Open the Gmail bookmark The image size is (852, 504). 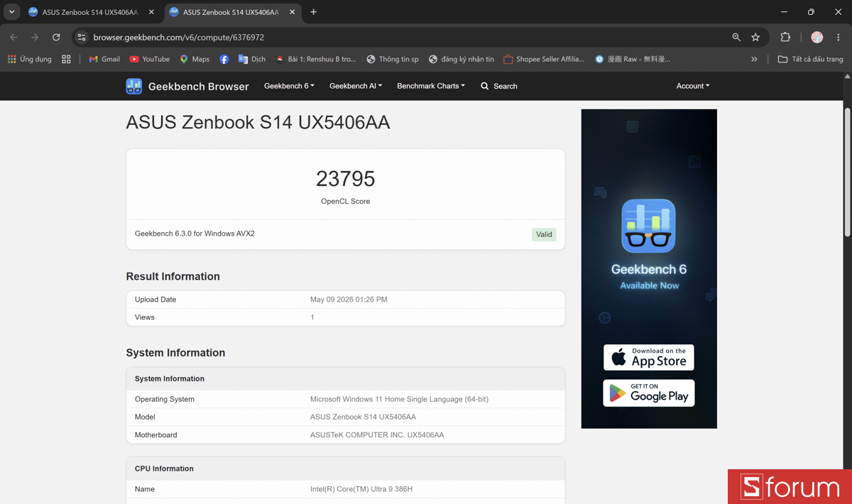[104, 59]
